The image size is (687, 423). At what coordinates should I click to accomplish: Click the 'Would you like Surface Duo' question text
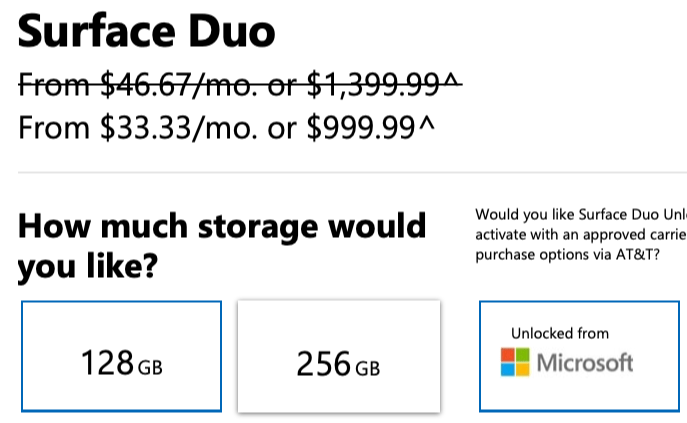pyautogui.click(x=580, y=215)
